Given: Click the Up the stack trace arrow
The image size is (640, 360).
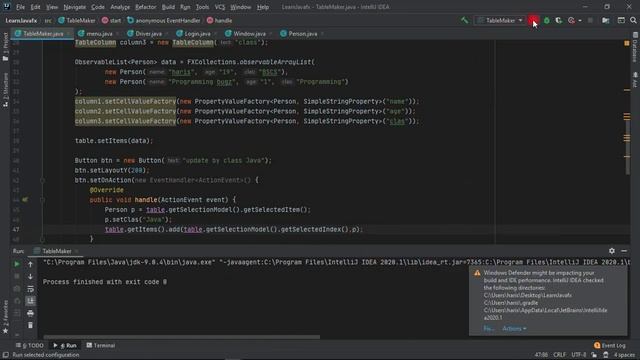Looking at the screenshot, I should pyautogui.click(x=30, y=264).
